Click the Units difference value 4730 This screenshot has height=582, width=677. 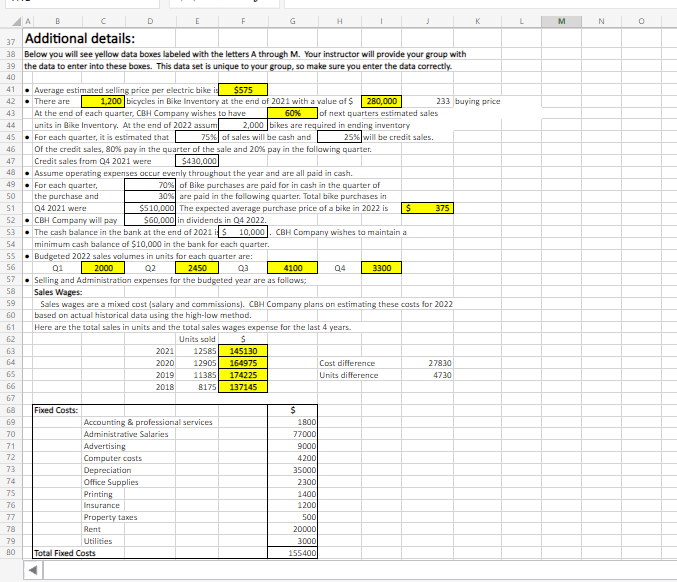[x=442, y=375]
